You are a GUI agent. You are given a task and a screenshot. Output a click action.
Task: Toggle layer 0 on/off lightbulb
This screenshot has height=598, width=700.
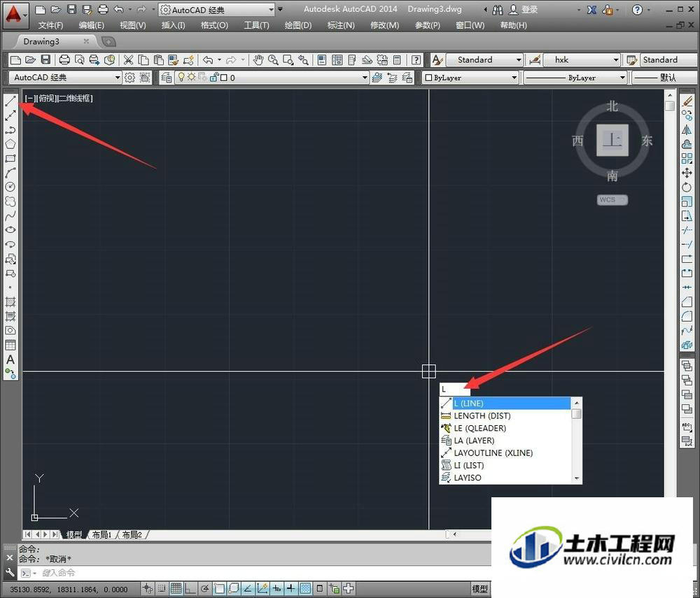181,77
